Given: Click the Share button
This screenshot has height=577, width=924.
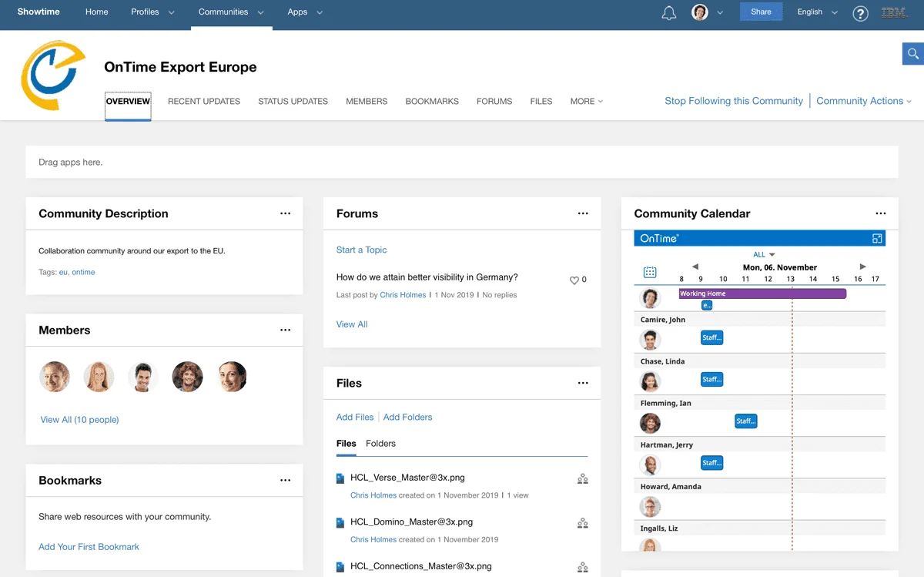Looking at the screenshot, I should pyautogui.click(x=761, y=12).
